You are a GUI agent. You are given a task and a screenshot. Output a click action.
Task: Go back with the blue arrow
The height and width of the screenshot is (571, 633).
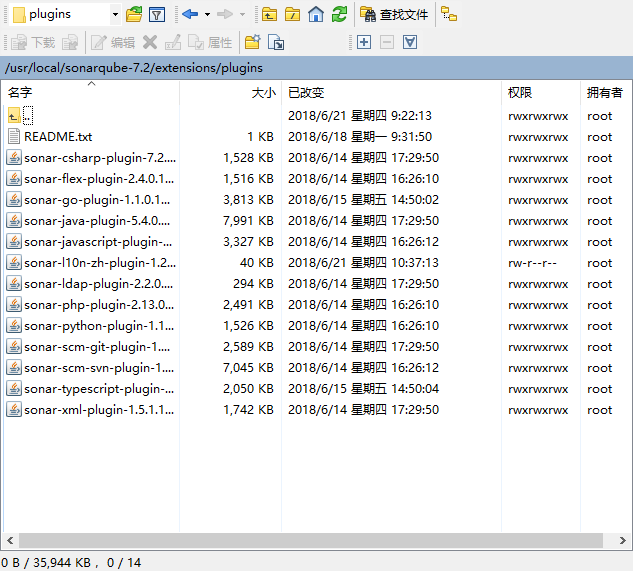(190, 15)
